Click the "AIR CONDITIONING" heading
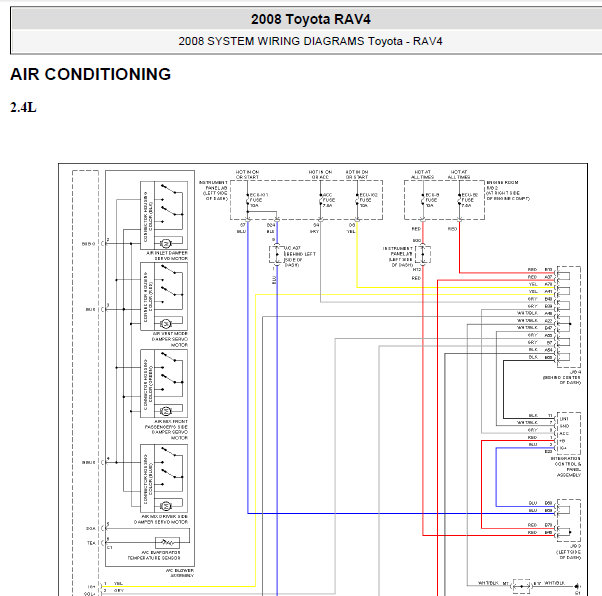The width and height of the screenshot is (602, 596). tap(91, 74)
